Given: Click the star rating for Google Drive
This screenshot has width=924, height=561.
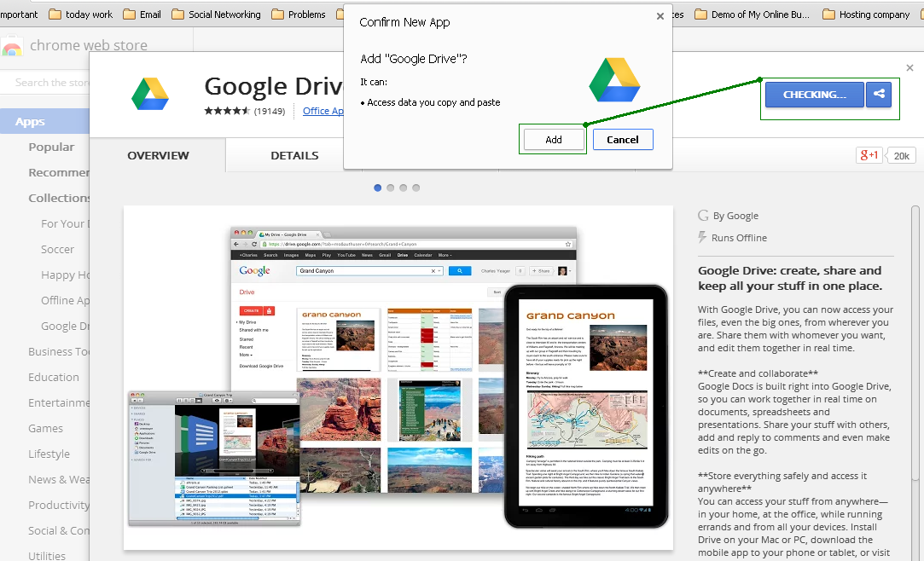Looking at the screenshot, I should pyautogui.click(x=227, y=111).
